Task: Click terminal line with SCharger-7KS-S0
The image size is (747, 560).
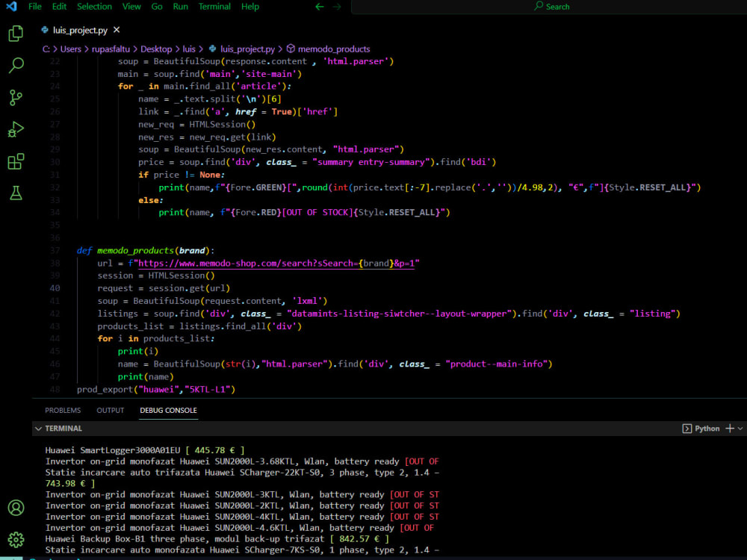Action: [x=242, y=550]
